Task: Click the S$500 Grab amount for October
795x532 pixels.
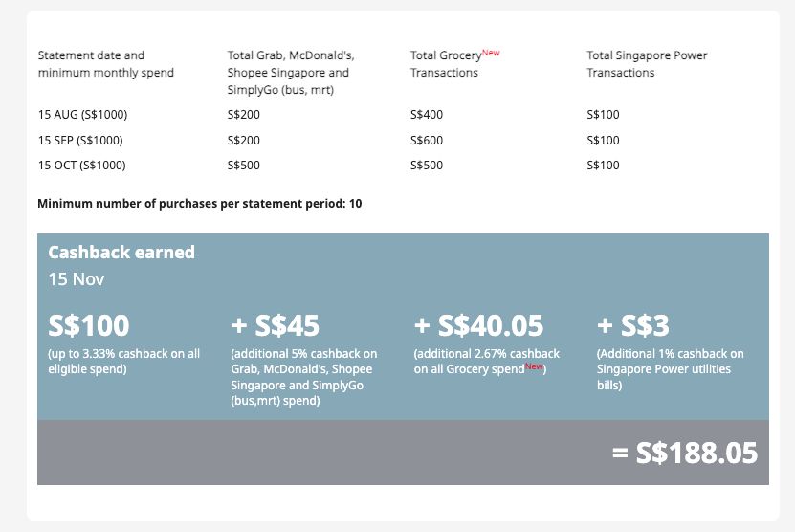Action: tap(243, 166)
